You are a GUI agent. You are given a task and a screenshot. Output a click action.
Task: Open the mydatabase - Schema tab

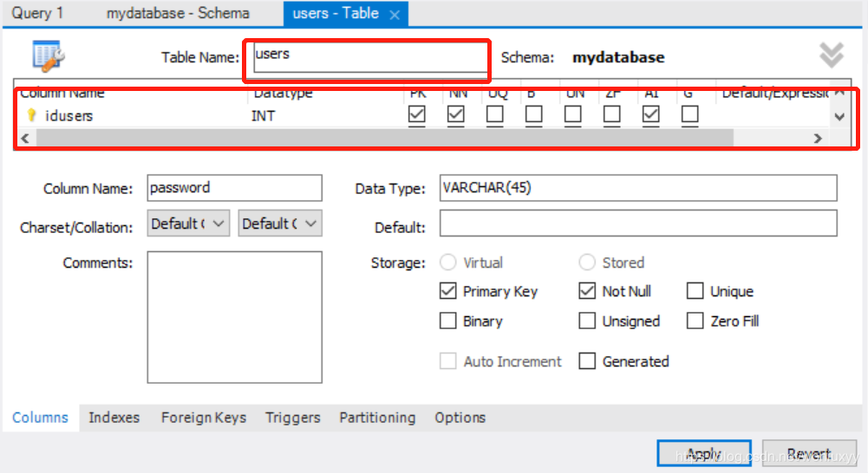pos(178,13)
